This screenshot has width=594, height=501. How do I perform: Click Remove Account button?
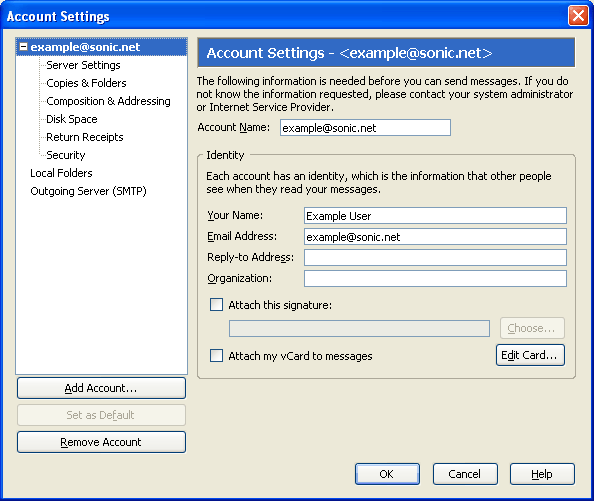101,442
